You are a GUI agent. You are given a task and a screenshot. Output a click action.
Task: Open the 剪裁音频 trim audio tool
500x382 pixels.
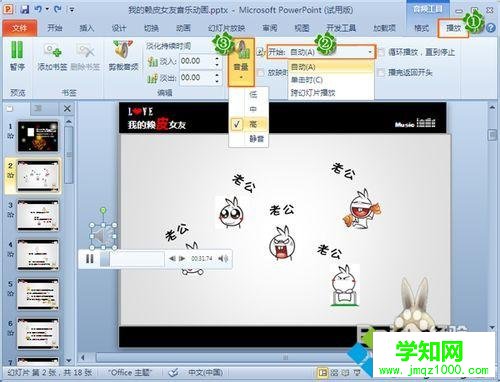tap(123, 56)
